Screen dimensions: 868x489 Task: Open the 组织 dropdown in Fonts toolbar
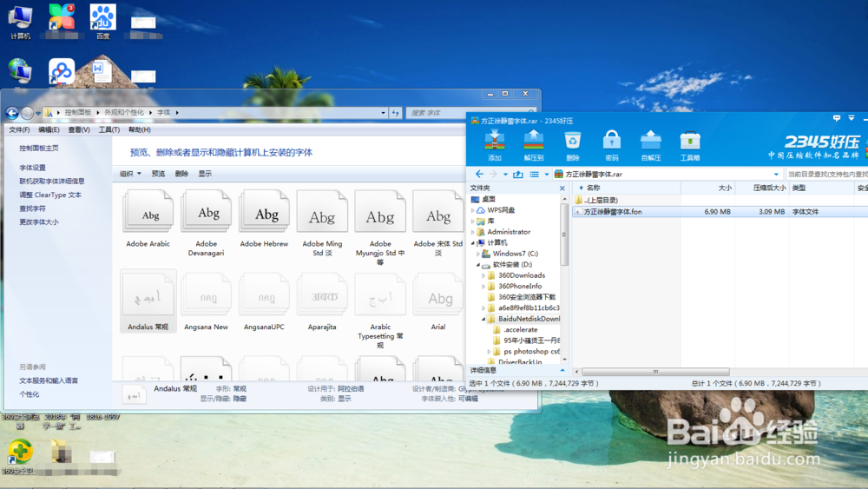[x=130, y=174]
